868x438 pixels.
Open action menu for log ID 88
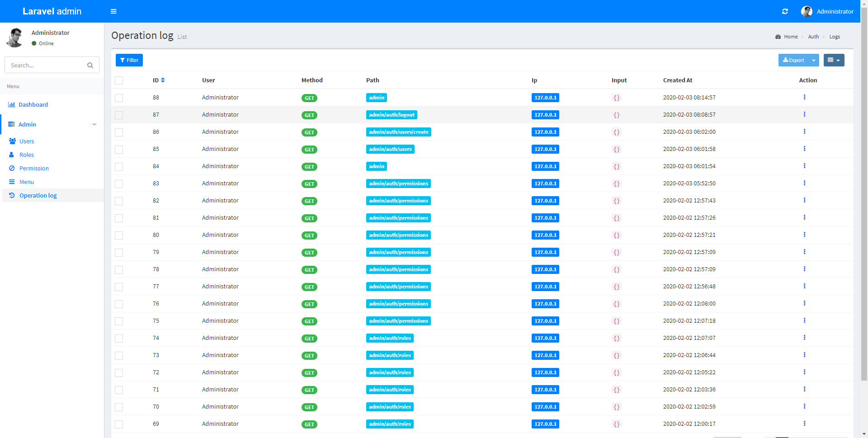(804, 97)
